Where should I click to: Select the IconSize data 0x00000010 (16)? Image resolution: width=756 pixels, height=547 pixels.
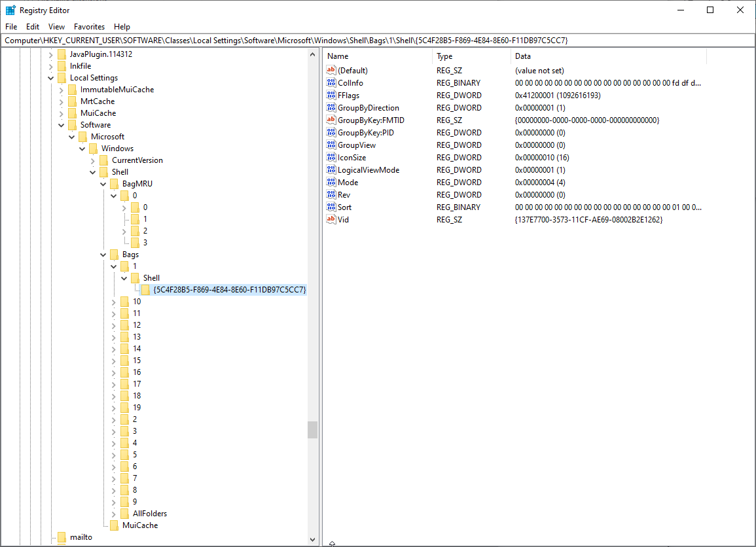[x=542, y=158]
